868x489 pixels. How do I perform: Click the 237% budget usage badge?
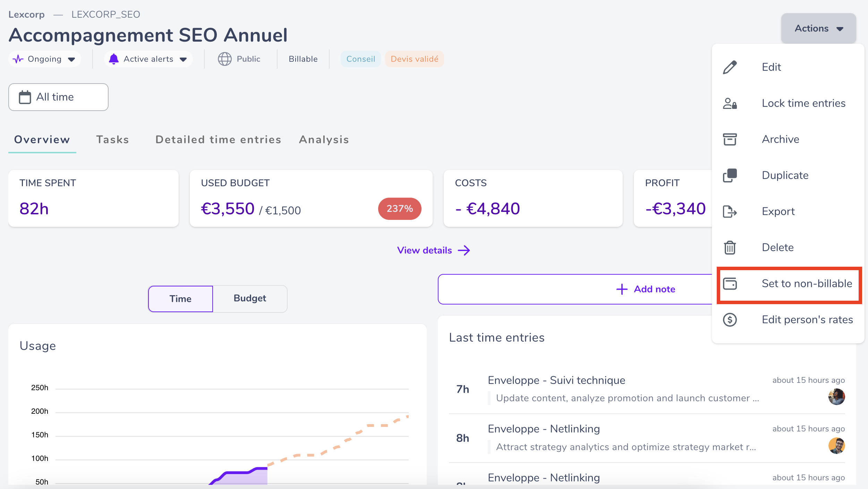400,209
